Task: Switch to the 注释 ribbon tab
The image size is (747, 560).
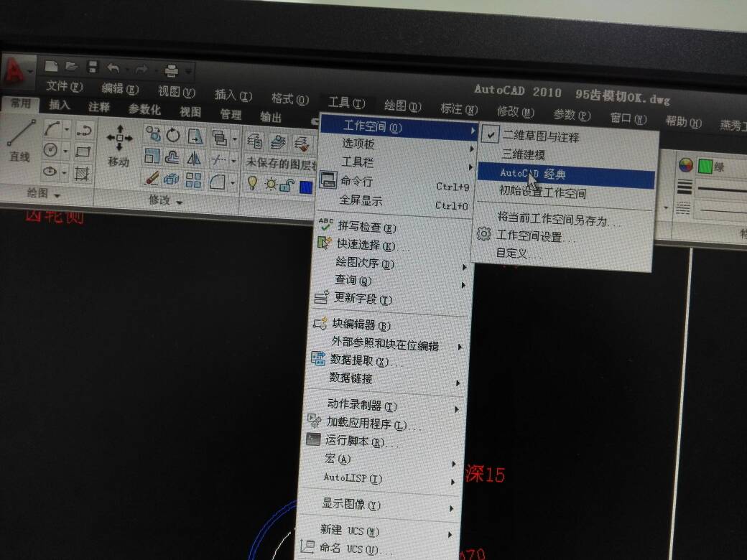Action: pyautogui.click(x=98, y=107)
